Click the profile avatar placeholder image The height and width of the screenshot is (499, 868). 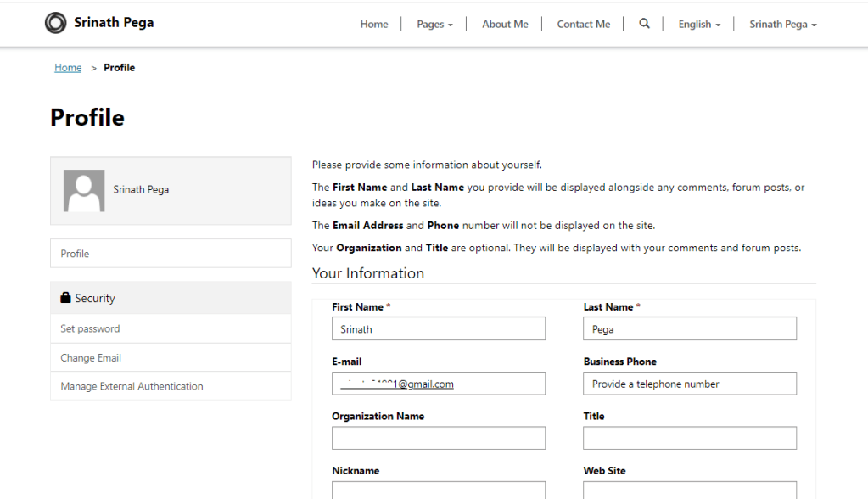point(84,190)
